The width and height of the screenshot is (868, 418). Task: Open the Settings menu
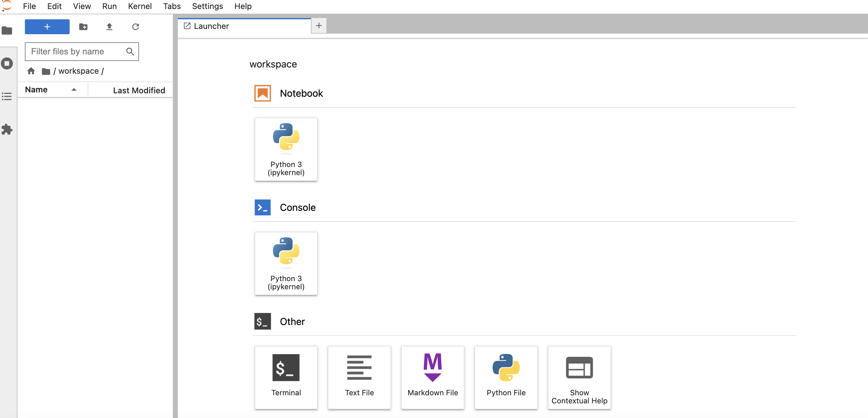pos(207,6)
